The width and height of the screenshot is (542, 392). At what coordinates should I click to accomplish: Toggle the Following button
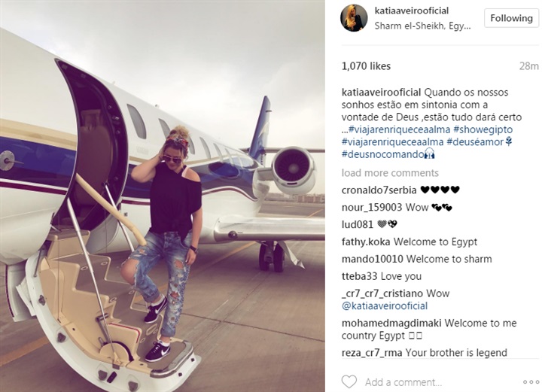(x=511, y=18)
